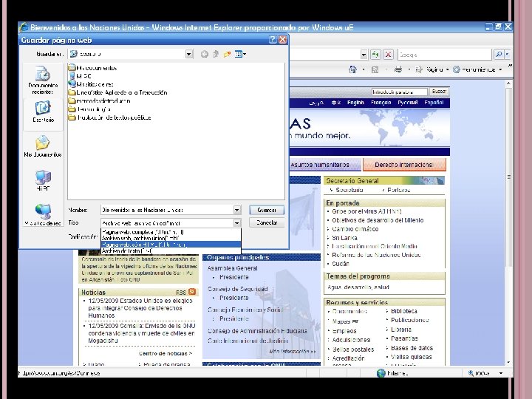Open the search provider dropdown arrow

507,54
